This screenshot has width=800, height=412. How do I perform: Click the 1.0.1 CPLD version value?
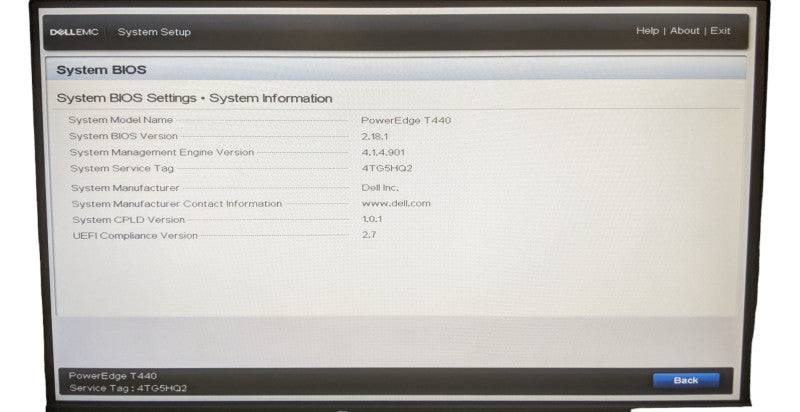coord(372,219)
